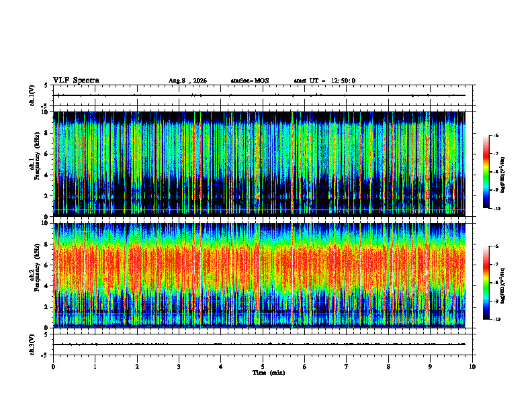Click the "-10" tick on ch.2 colorbar
The width and height of the screenshot is (532, 411).
[496, 320]
